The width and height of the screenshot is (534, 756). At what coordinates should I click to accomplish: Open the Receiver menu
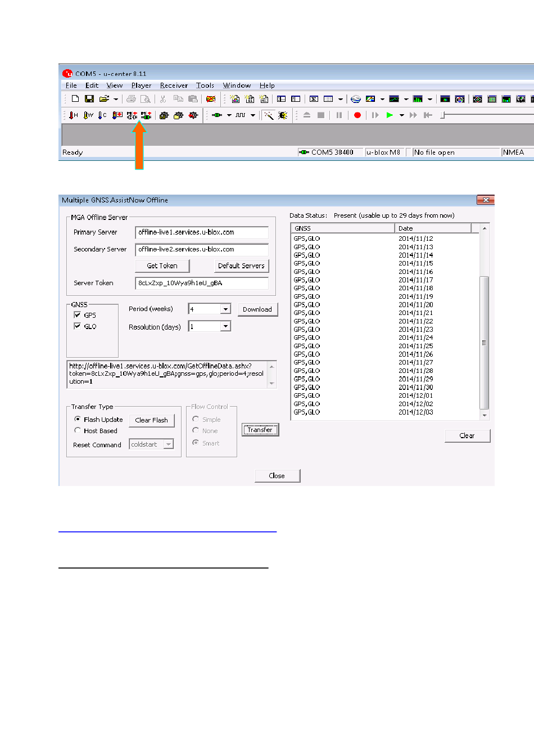174,85
